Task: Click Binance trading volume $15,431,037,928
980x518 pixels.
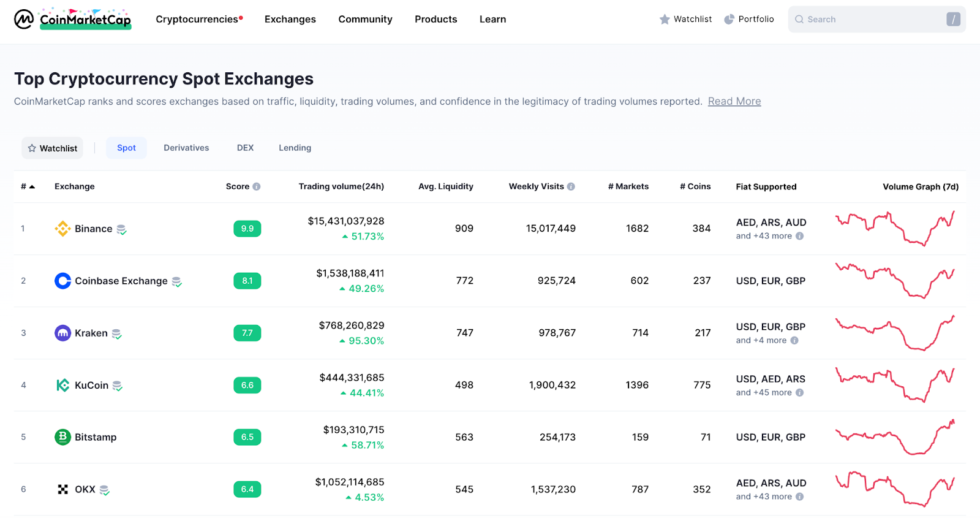Action: coord(346,221)
